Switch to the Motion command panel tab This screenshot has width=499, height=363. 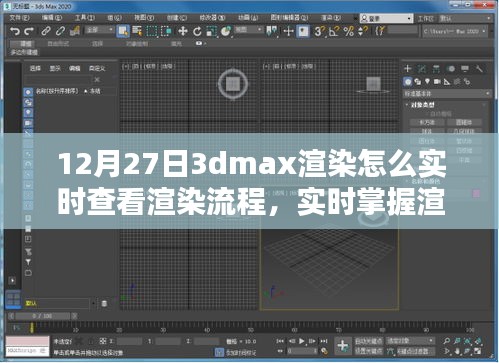(x=451, y=69)
